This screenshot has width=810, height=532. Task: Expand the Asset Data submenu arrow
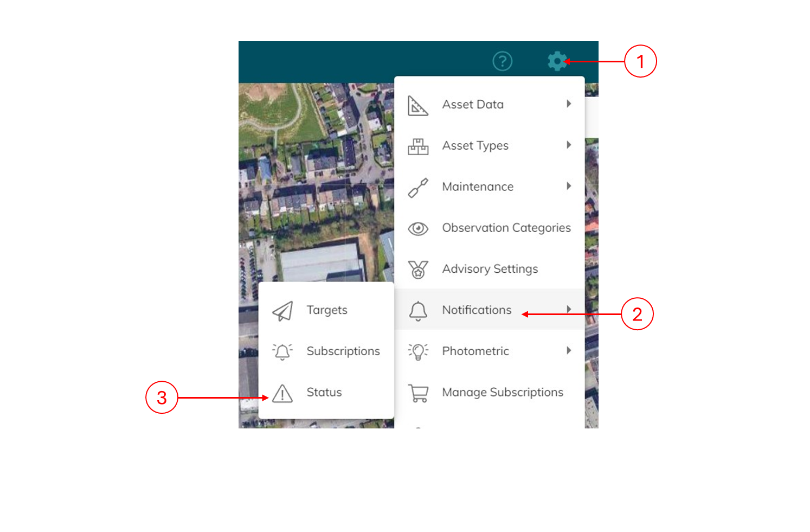pyautogui.click(x=569, y=104)
